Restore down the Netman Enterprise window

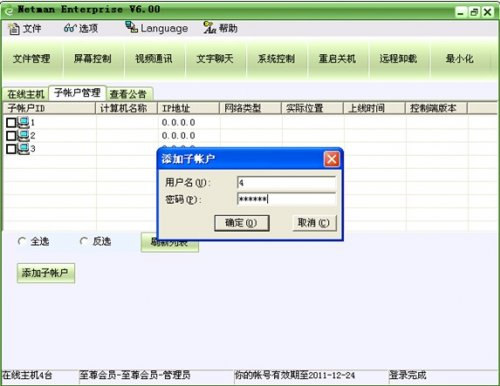pos(474,13)
